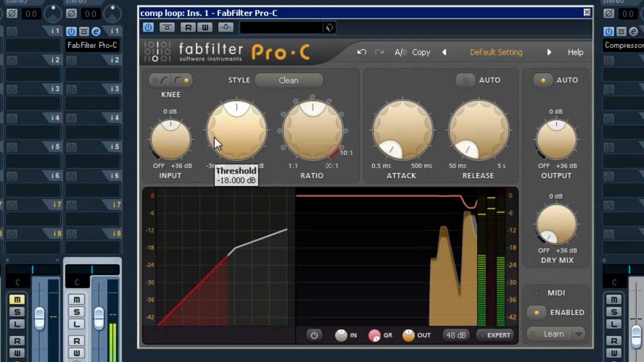Toggle the OUT level display
The image size is (644, 362).
(x=408, y=335)
